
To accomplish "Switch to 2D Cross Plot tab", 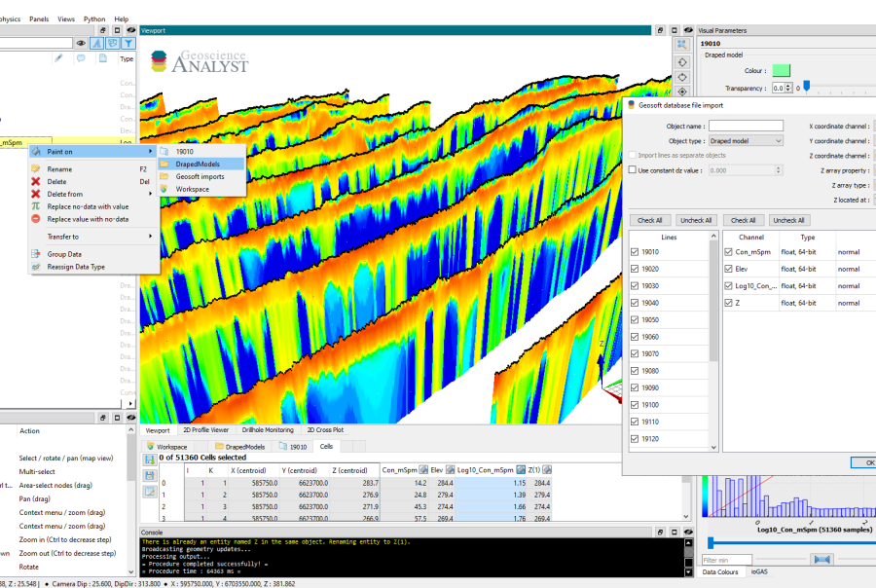I will (x=325, y=430).
